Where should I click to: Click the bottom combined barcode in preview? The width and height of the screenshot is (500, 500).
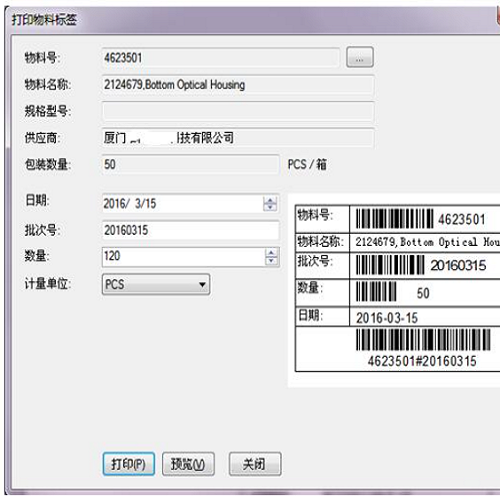click(423, 339)
